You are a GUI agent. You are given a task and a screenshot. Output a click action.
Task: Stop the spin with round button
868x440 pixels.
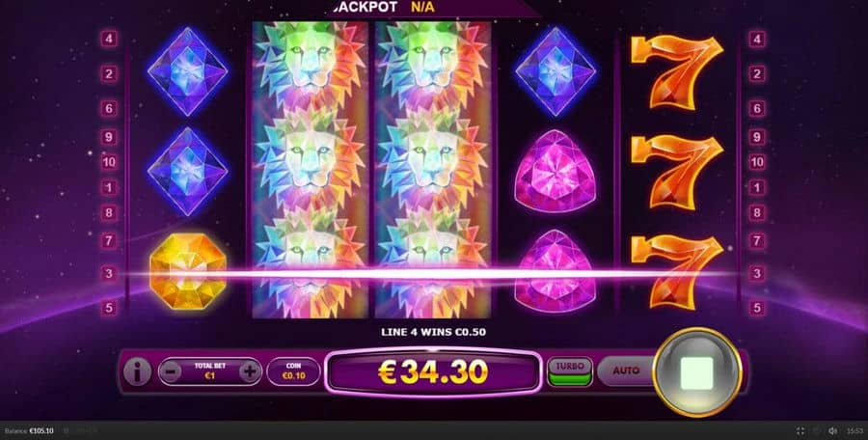click(697, 372)
